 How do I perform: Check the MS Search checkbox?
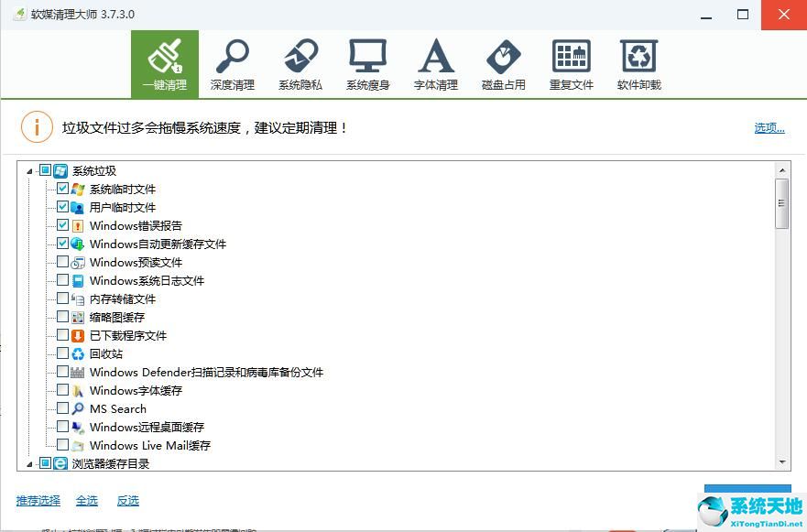coord(62,408)
